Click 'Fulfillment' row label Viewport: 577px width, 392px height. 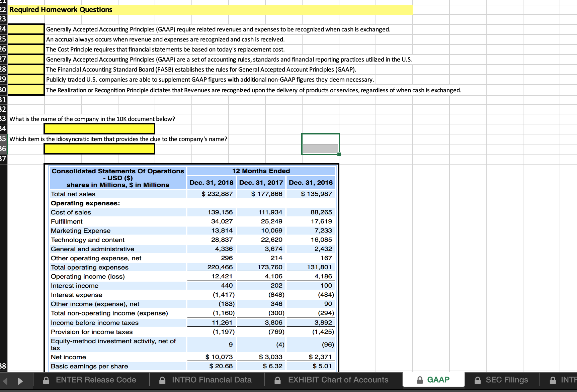click(x=67, y=221)
